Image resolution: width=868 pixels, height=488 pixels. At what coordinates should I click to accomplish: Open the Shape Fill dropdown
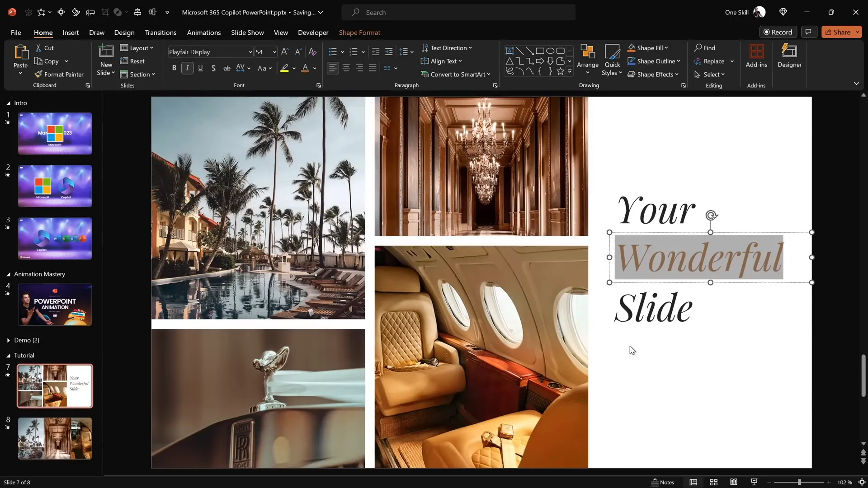pyautogui.click(x=648, y=48)
